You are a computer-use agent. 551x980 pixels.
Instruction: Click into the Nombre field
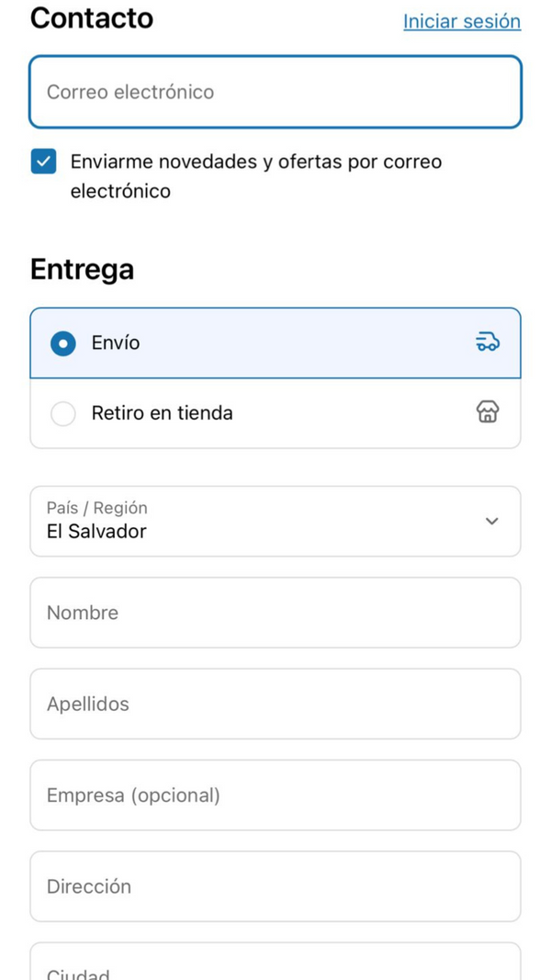coord(275,613)
